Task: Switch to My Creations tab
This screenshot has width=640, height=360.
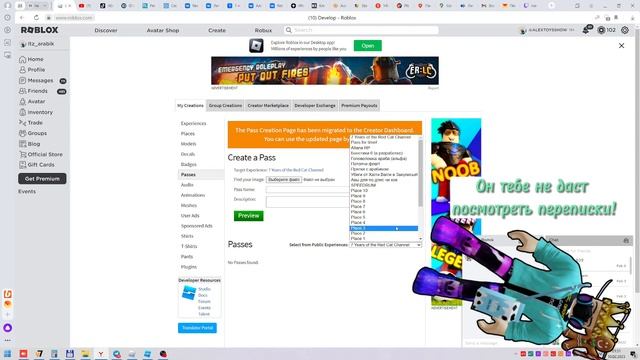Action: click(x=190, y=105)
